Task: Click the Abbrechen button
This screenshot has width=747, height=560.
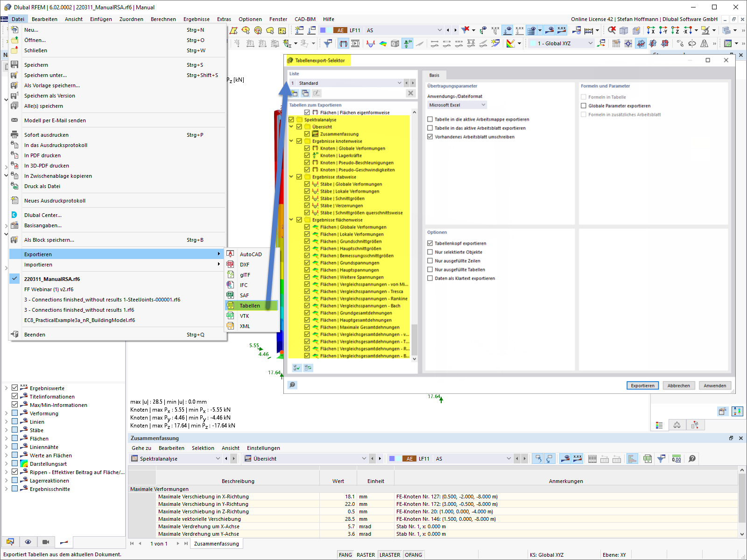Action: click(678, 385)
